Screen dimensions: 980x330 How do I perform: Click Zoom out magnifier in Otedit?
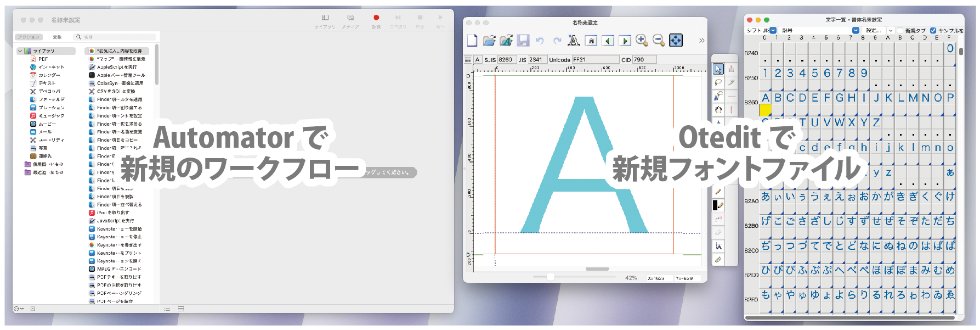(x=659, y=40)
